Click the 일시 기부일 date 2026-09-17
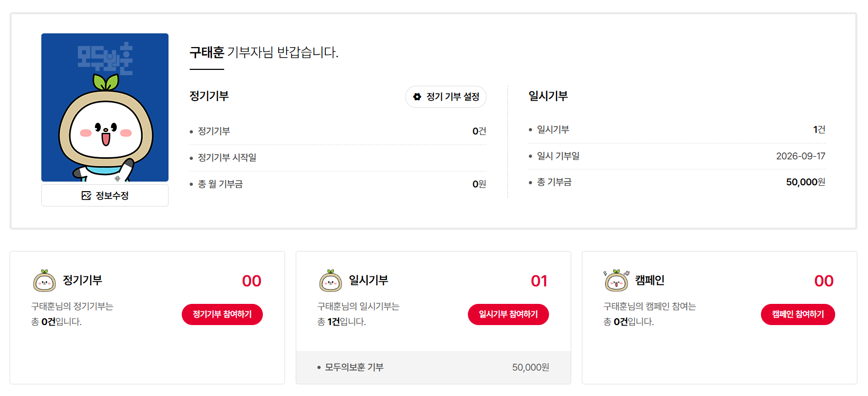The height and width of the screenshot is (396, 868). [801, 156]
